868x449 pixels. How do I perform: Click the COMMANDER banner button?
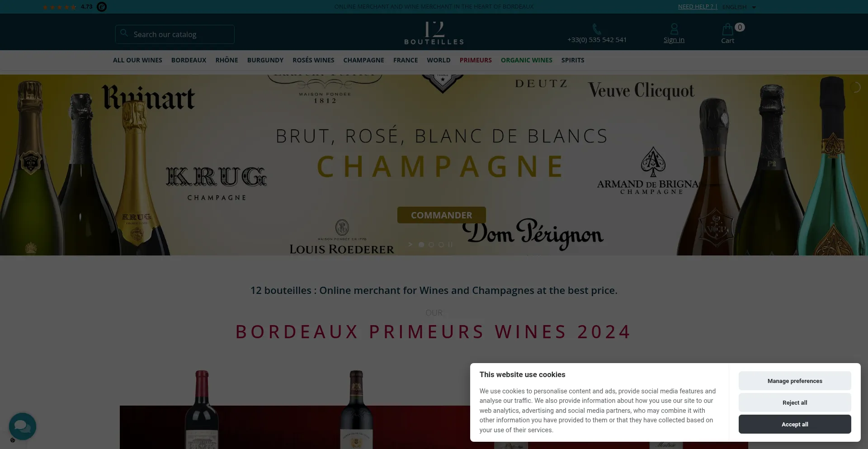click(442, 215)
